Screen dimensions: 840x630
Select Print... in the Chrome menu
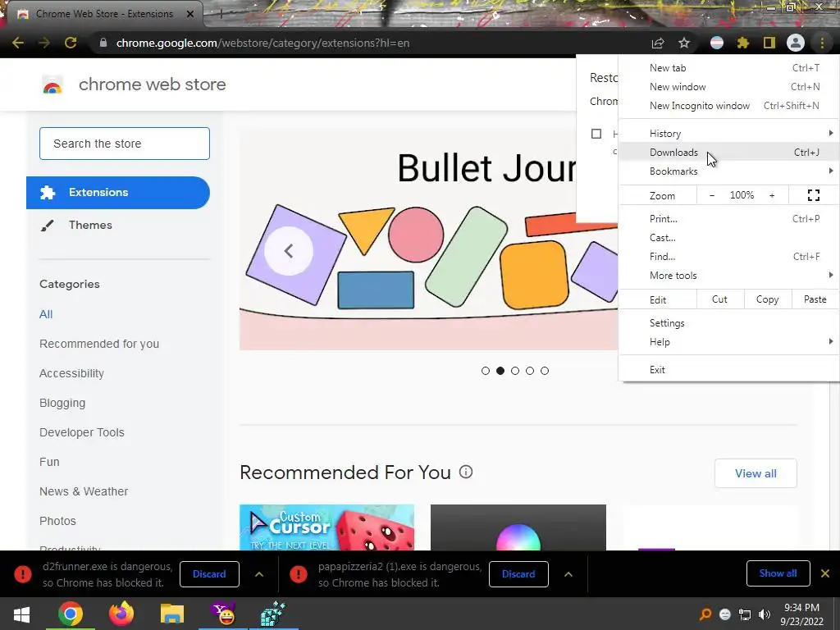(x=729, y=218)
